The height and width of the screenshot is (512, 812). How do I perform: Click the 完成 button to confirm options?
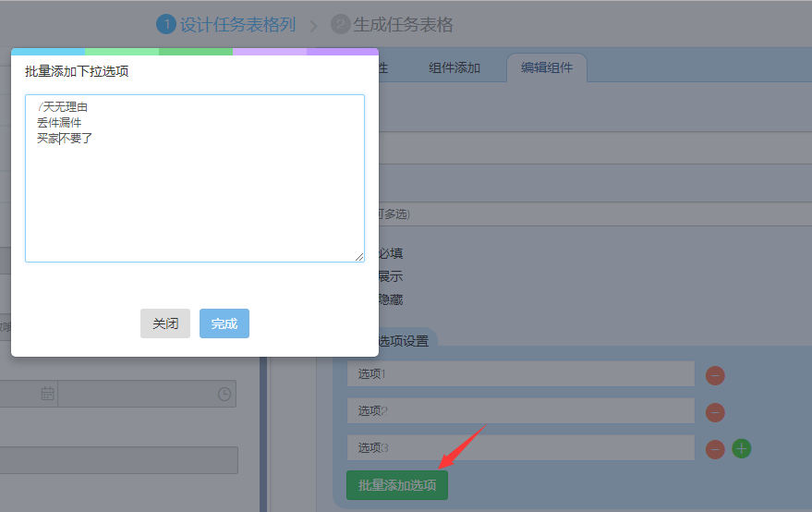224,323
